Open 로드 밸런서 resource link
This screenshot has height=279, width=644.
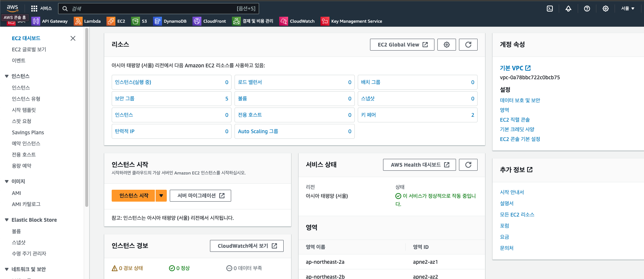coord(250,82)
